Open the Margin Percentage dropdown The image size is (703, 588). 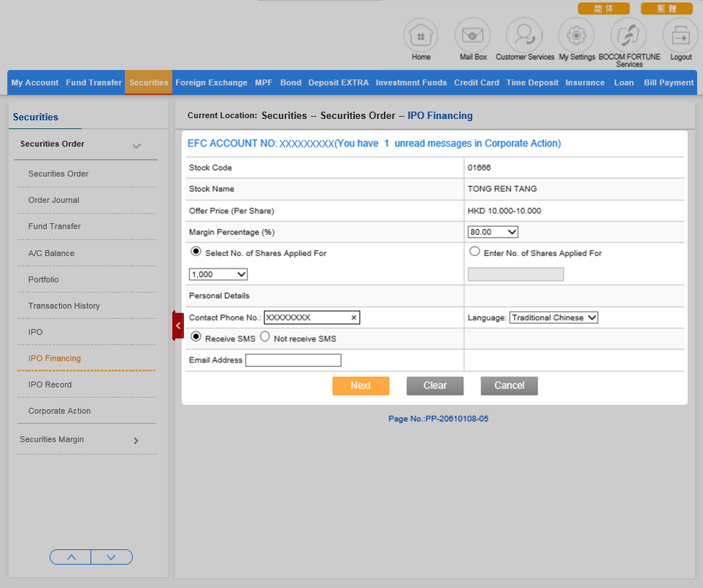tap(493, 232)
